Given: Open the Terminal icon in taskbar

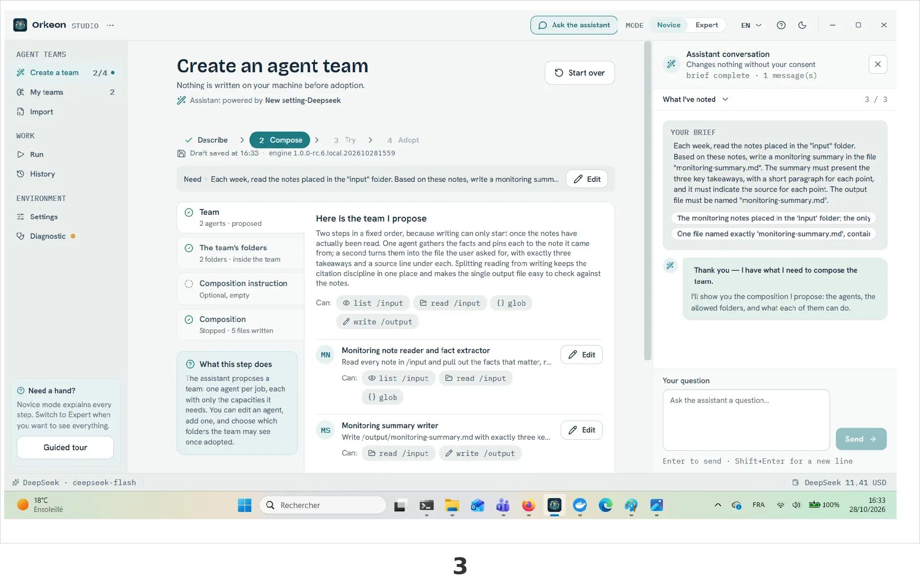Looking at the screenshot, I should (x=426, y=505).
